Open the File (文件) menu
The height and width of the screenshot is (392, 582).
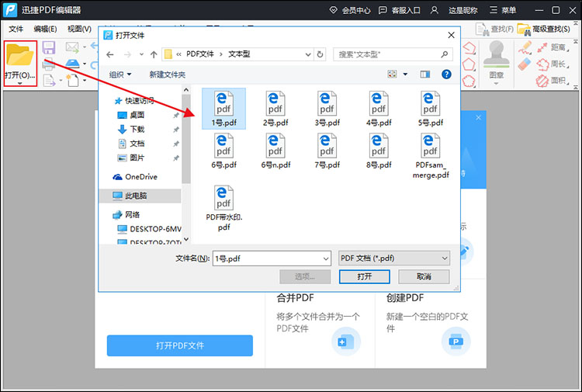(16, 29)
